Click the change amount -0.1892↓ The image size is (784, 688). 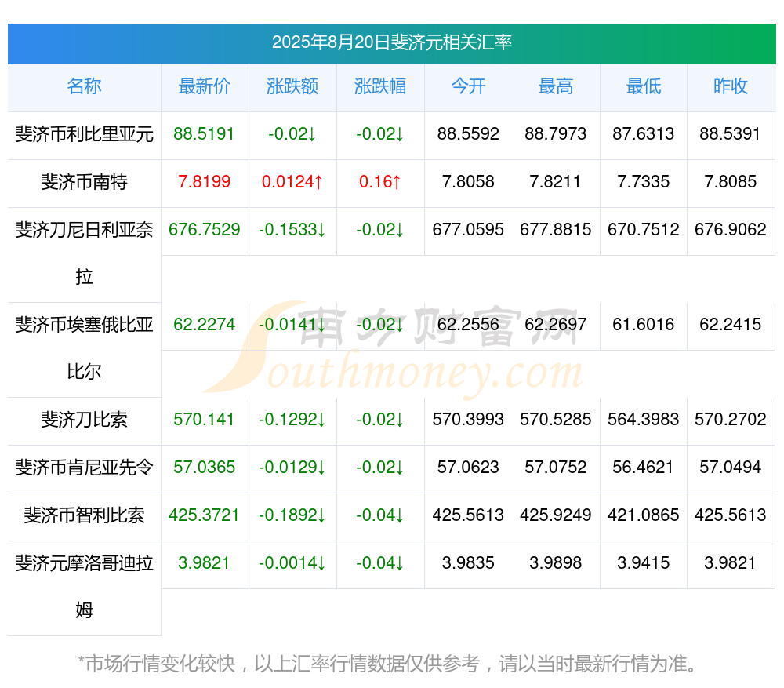292,515
